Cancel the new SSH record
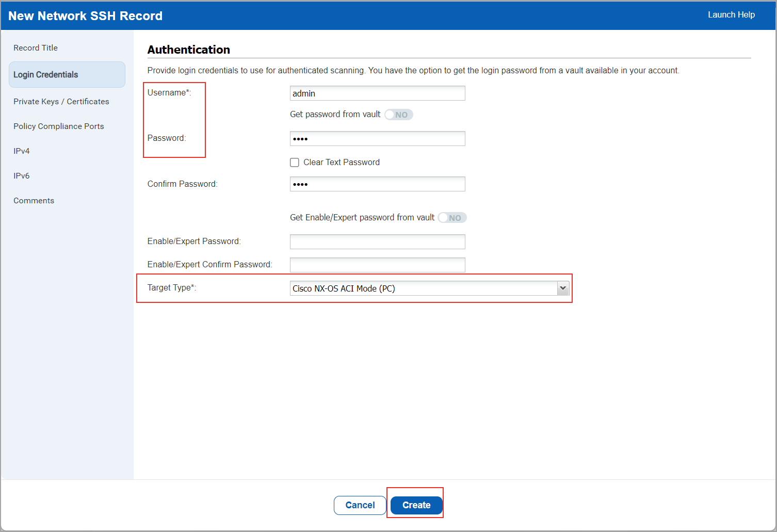The width and height of the screenshot is (777, 532). pos(360,505)
